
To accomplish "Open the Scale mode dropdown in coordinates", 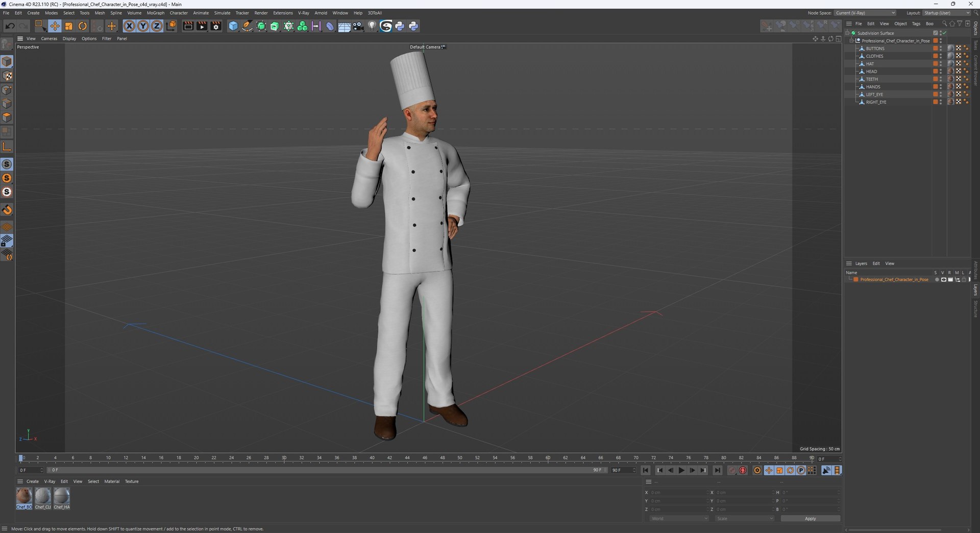I will click(745, 519).
